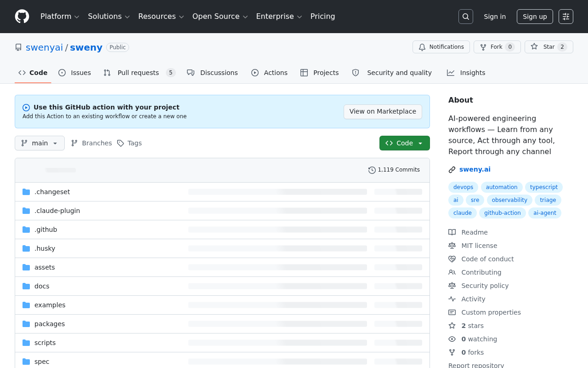Click the automation topic tag

click(502, 187)
